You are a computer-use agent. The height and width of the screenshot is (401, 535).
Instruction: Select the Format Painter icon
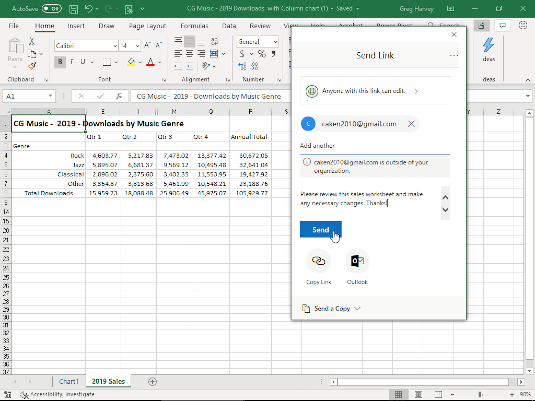32,66
